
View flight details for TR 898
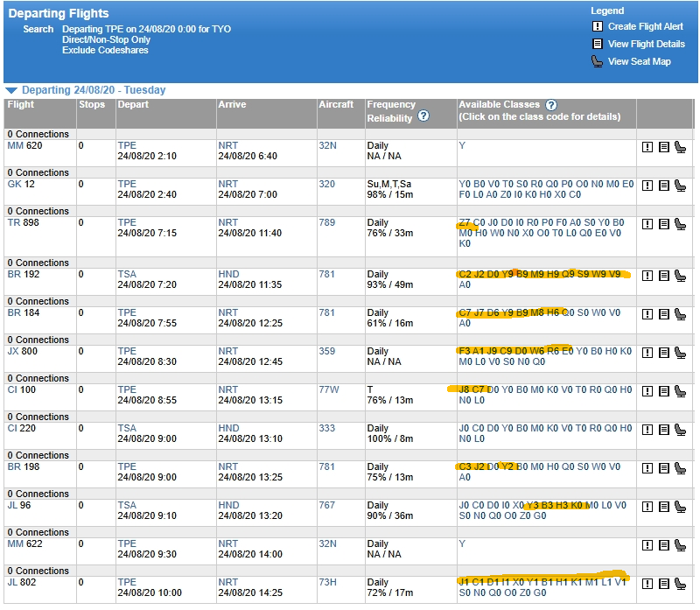point(664,224)
